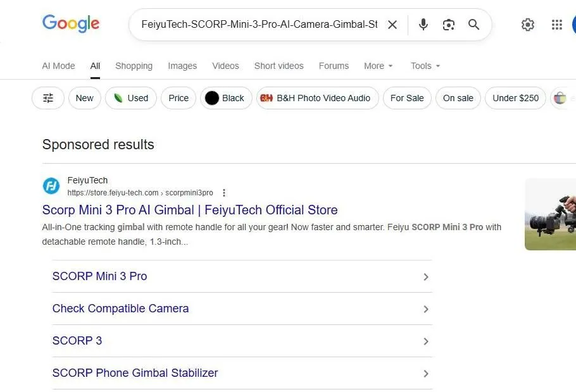Click the chevron on SCORP Mini 3 Pro row
The image size is (576, 392).
click(x=426, y=277)
